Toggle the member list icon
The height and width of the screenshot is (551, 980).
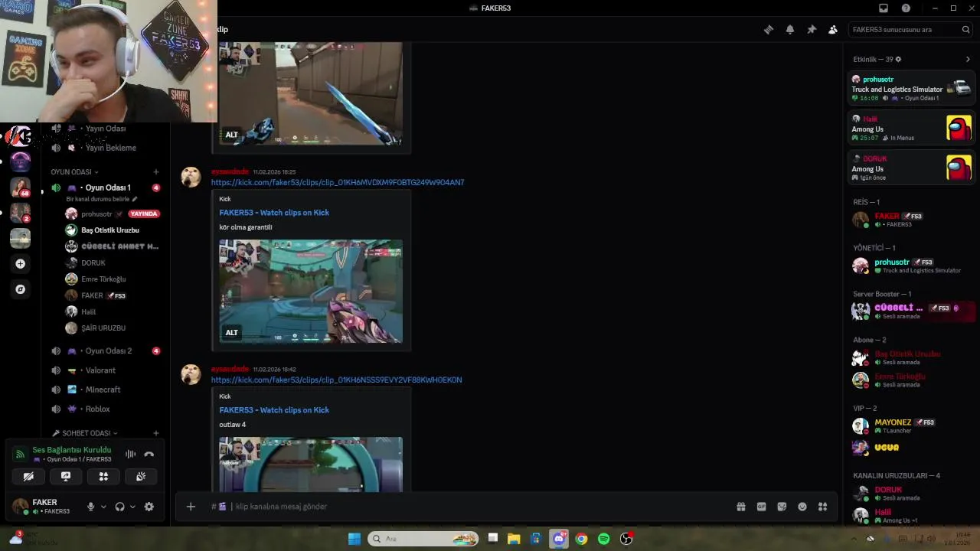coord(833,30)
